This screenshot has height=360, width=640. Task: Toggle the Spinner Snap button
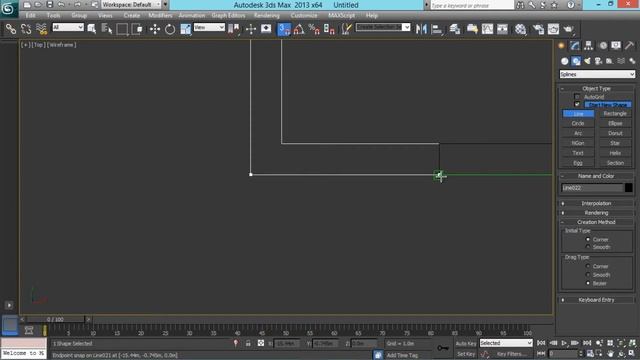[x=329, y=29]
